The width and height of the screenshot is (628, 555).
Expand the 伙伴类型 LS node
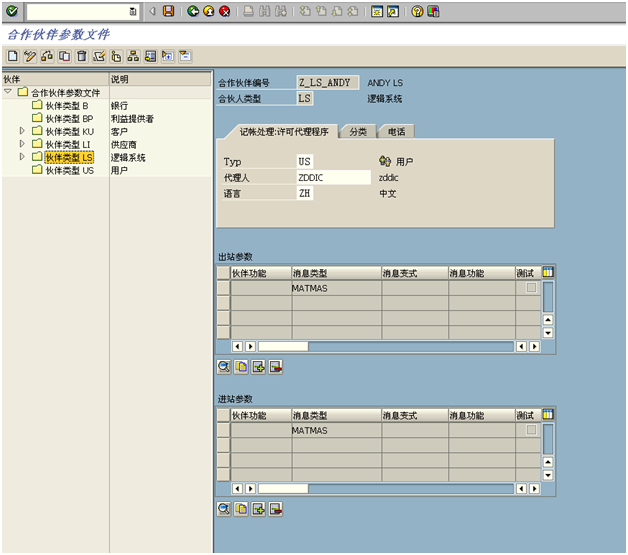pos(22,157)
